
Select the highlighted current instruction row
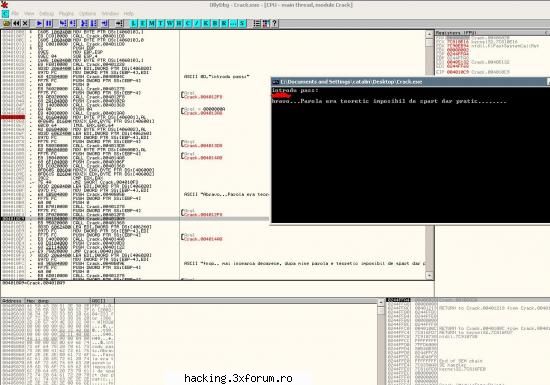135,219
